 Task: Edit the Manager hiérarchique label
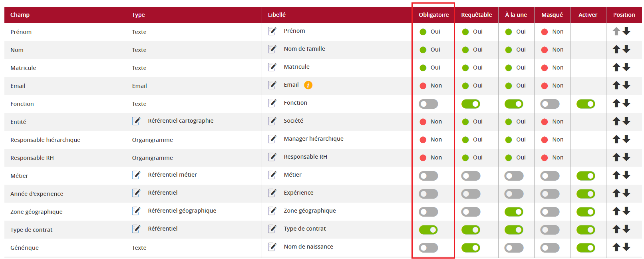coord(272,139)
